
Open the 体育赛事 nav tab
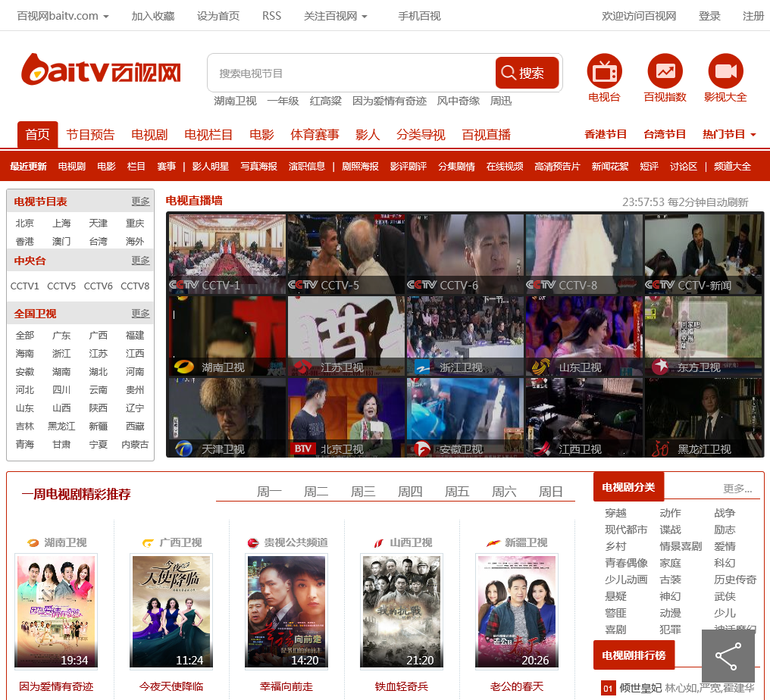point(315,135)
